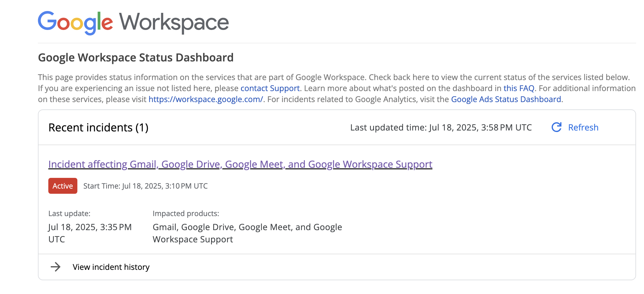Open the Google Ads Status Dashboard link

pyautogui.click(x=506, y=99)
